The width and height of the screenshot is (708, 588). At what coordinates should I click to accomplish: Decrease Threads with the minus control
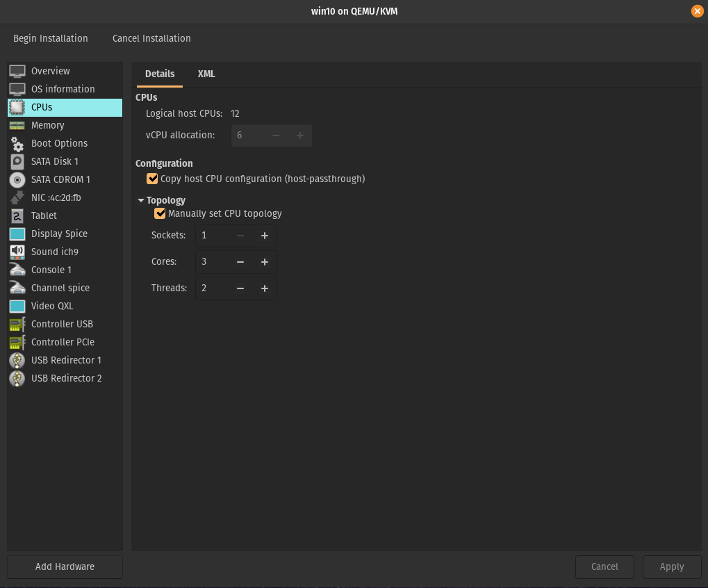tap(240, 288)
